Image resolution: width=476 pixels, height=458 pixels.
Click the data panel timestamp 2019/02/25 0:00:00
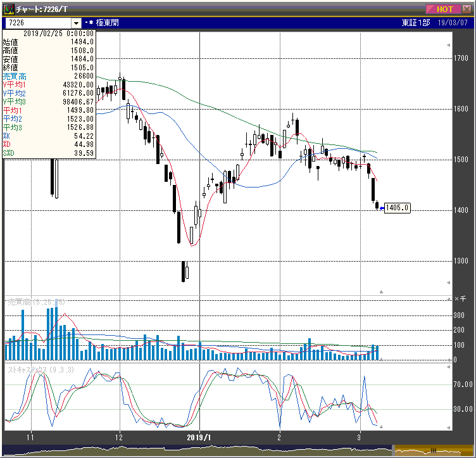58,34
